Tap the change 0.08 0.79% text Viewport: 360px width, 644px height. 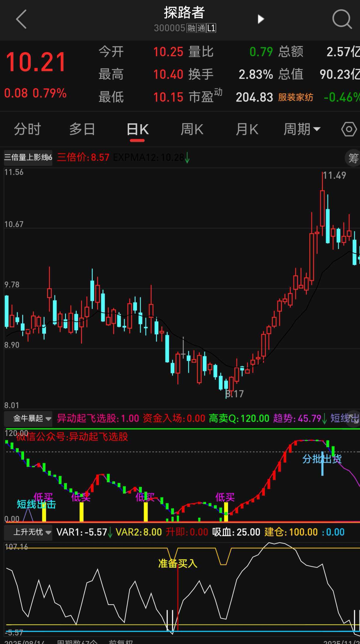click(35, 93)
